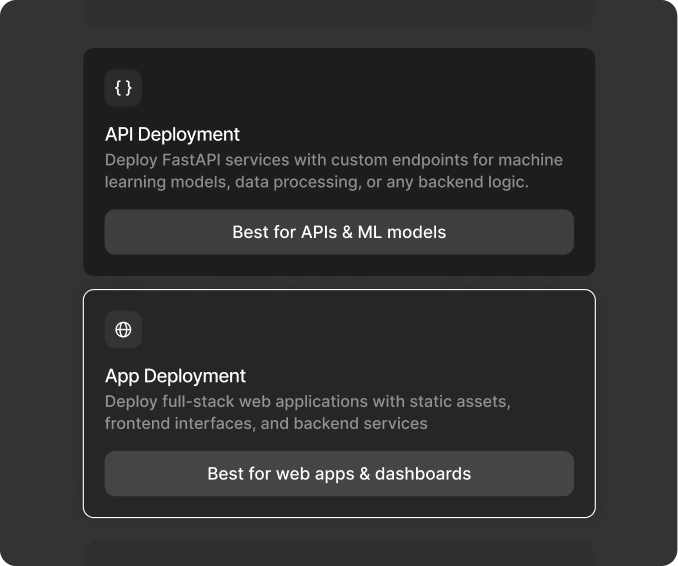
Task: Click the FastAPI services description text
Action: [333, 171]
